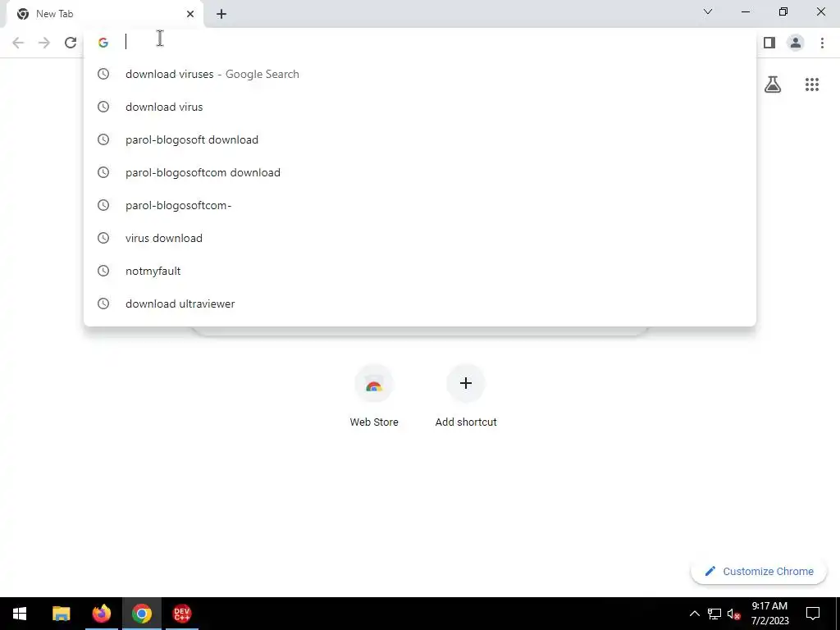Close the New Tab tab
This screenshot has width=840, height=630.
pyautogui.click(x=190, y=14)
